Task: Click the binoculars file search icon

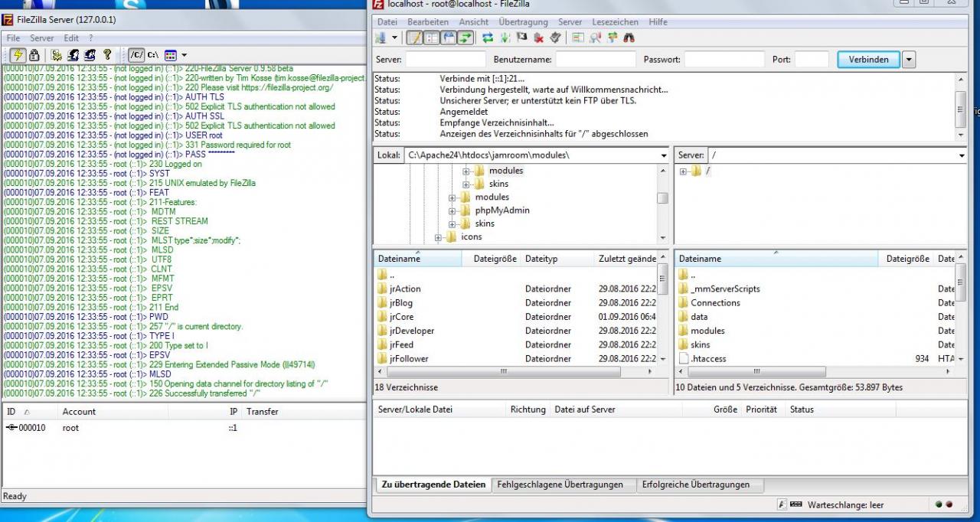Action: 629,38
